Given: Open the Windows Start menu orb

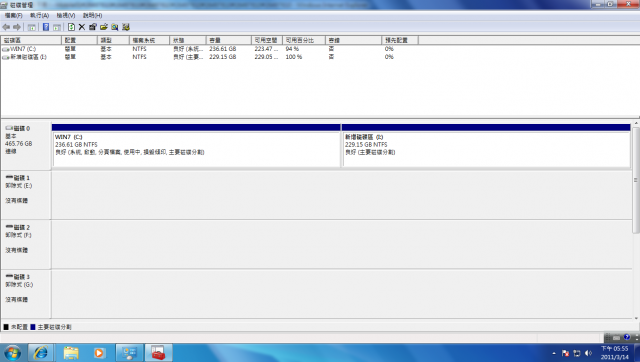Looking at the screenshot, I should click(12, 353).
